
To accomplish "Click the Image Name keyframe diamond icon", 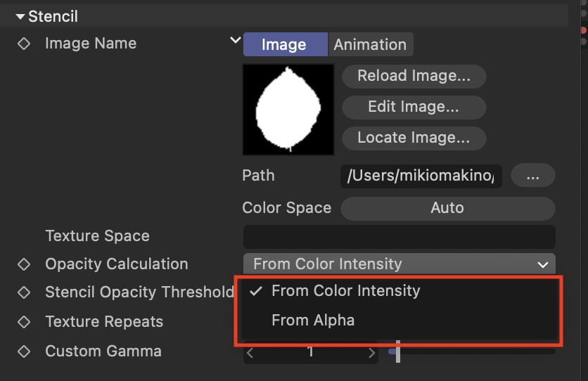I will click(24, 44).
